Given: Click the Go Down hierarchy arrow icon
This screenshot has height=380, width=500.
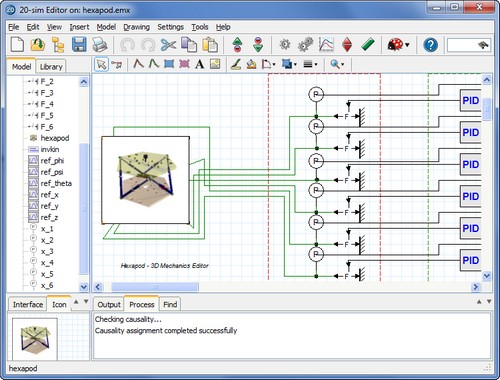Looking at the screenshot, I should tap(258, 45).
